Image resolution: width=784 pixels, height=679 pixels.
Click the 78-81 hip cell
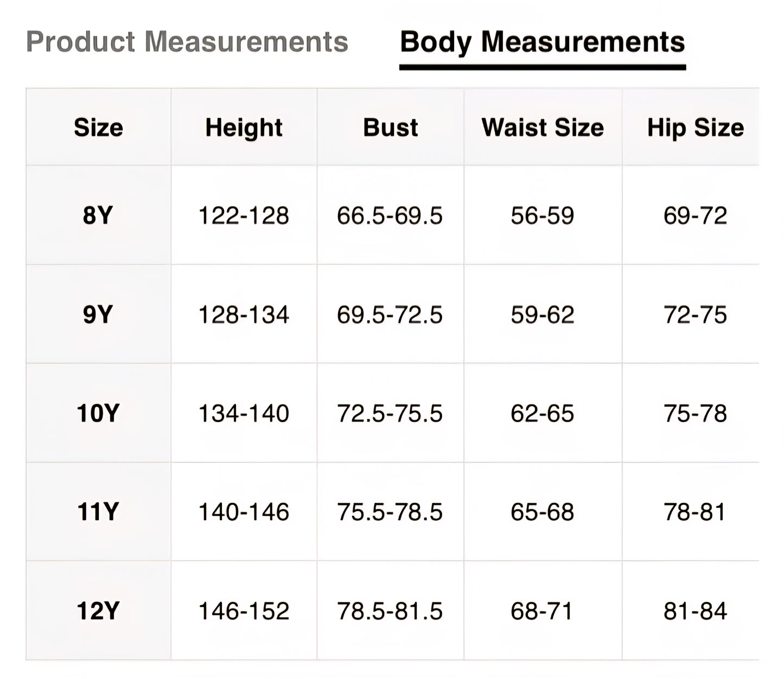coord(694,512)
